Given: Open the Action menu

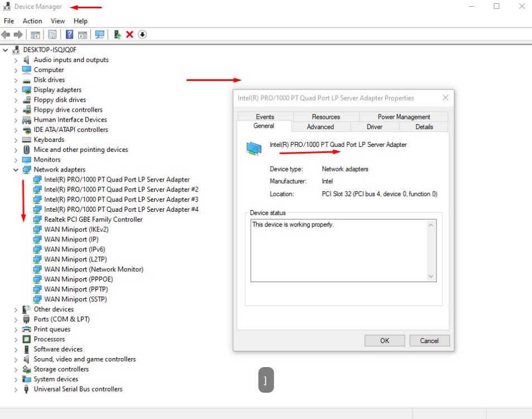Looking at the screenshot, I should pos(32,21).
